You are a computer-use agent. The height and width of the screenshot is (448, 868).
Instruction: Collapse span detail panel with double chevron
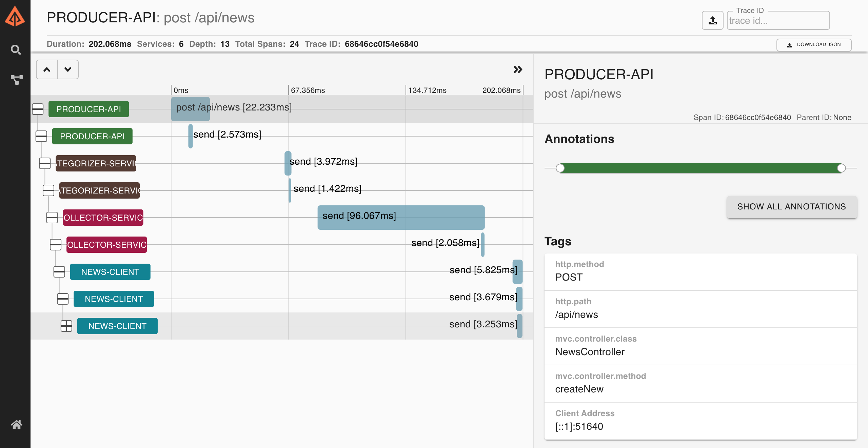pyautogui.click(x=517, y=69)
